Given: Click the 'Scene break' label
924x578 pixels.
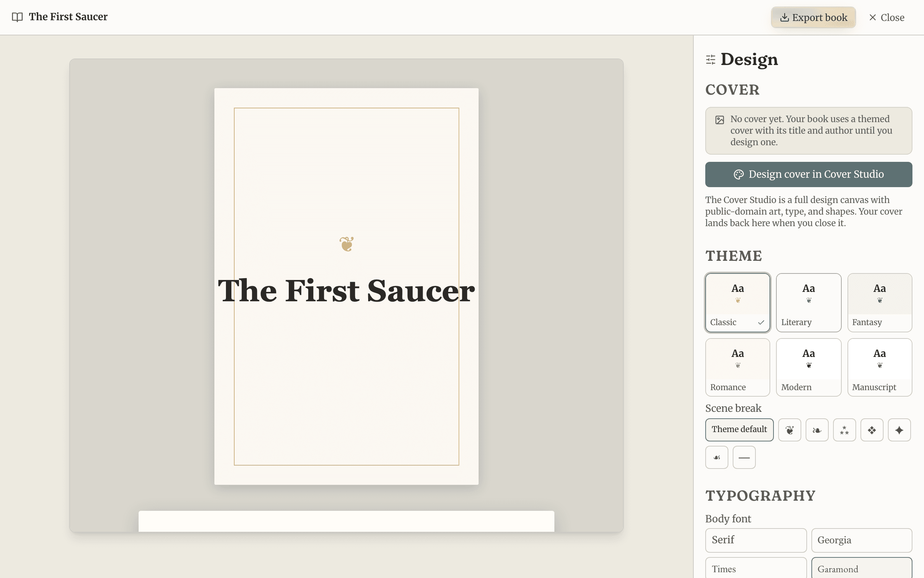Looking at the screenshot, I should coord(733,408).
